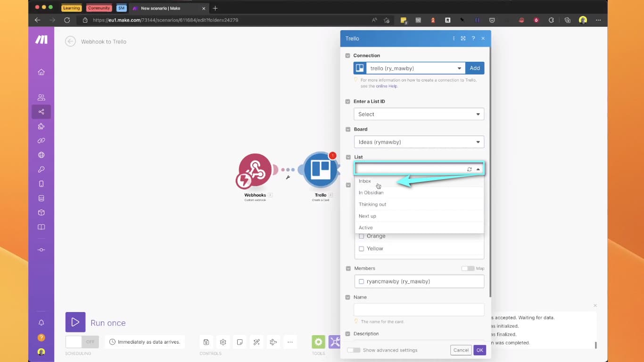Click the Notes icon in Controls
Image resolution: width=644 pixels, height=362 pixels.
240,342
